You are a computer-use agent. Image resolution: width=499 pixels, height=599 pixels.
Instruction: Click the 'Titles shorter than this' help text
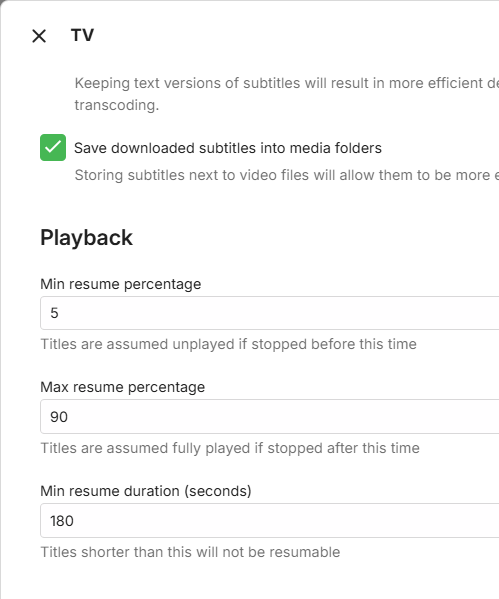click(190, 552)
